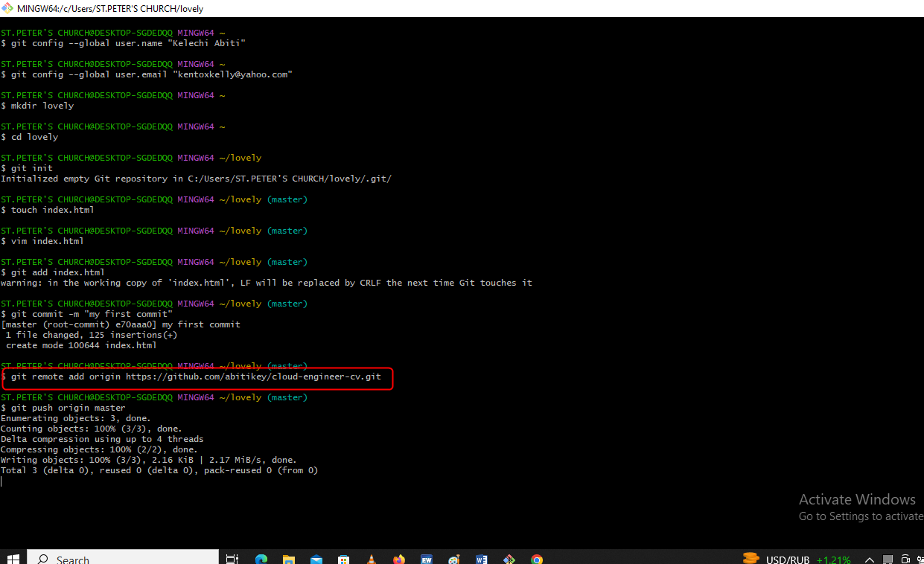
Task: Click 'create mode 100644 index.html' line
Action: coord(81,345)
